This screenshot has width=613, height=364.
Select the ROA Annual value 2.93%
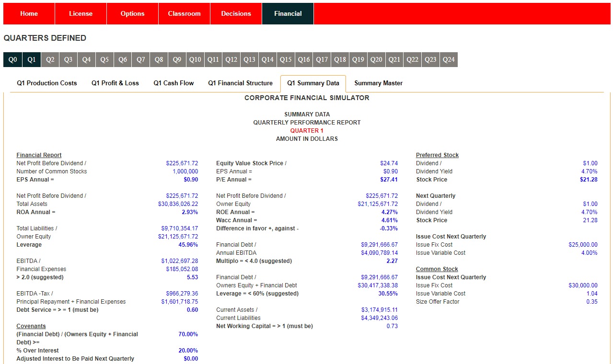coord(190,212)
